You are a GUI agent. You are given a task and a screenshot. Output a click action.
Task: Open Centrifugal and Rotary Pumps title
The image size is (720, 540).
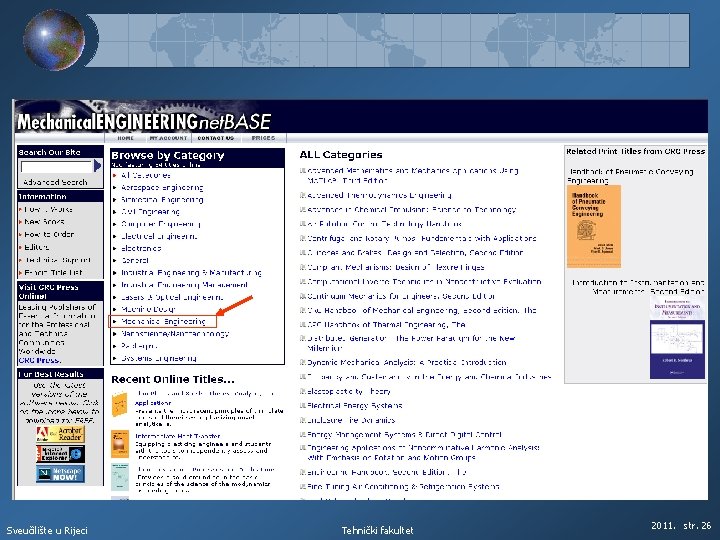pos(422,238)
